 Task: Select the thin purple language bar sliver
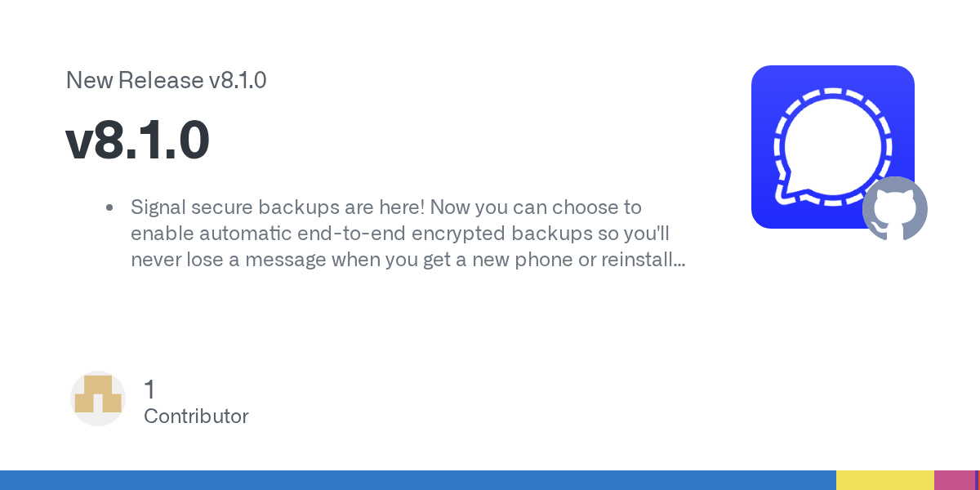coord(977,480)
